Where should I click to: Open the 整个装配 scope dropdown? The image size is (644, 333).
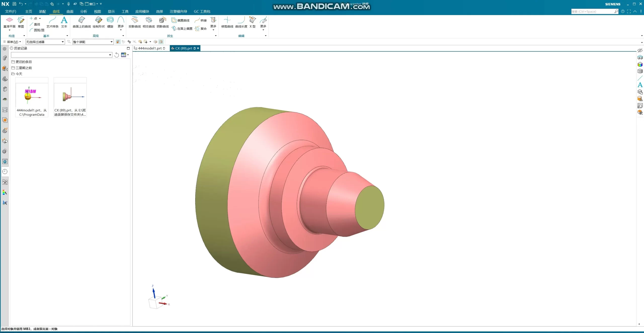click(x=93, y=42)
